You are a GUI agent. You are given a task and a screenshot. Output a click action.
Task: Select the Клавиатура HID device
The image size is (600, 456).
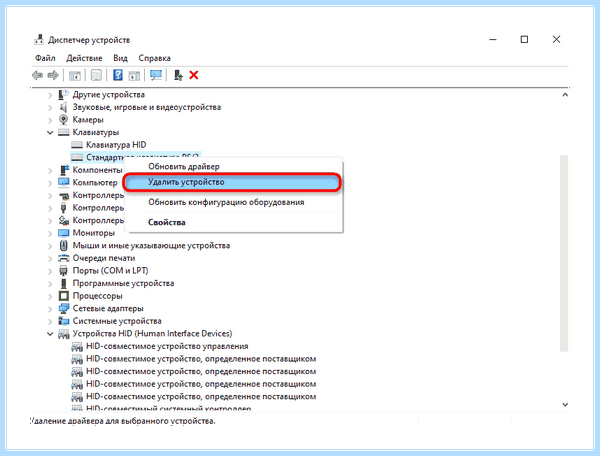pos(116,145)
